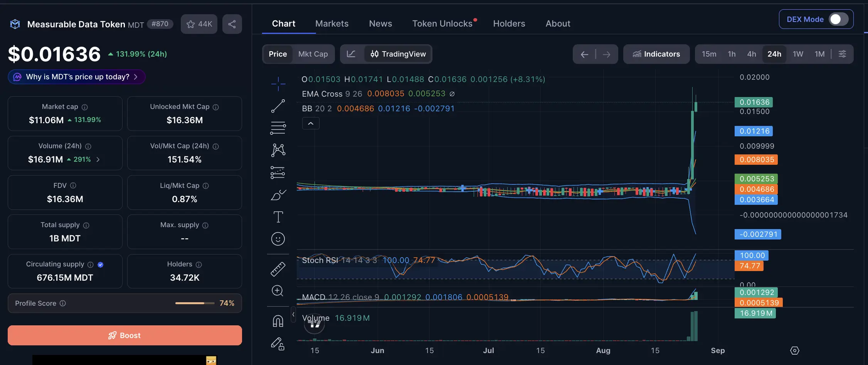Add MDT to watchlist with star button
This screenshot has width=868, height=365.
point(199,24)
